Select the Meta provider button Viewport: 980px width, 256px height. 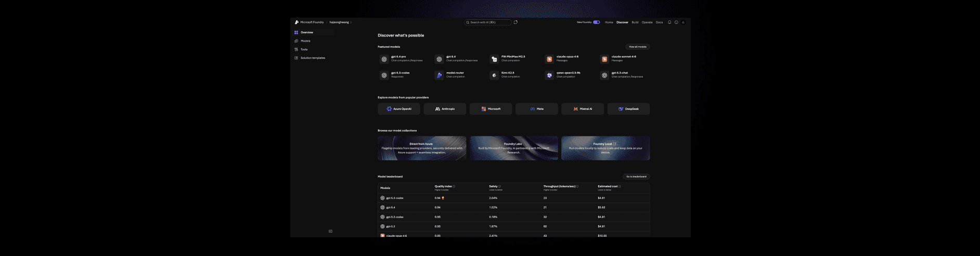tap(537, 109)
